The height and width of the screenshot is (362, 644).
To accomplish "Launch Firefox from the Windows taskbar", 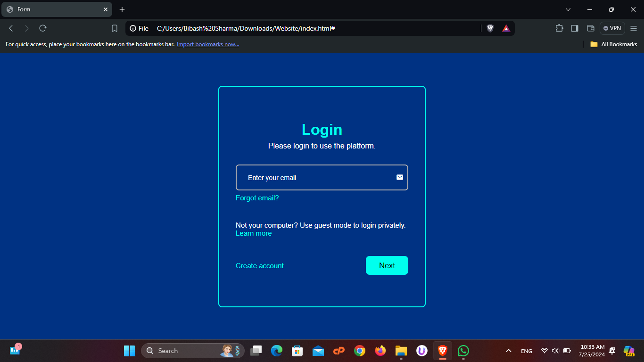I will pos(380,351).
